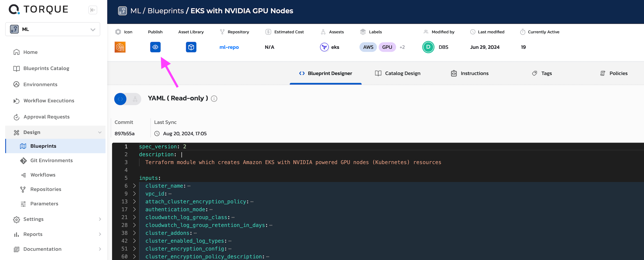Click the sidebar collapse arrow icon
644x260 pixels.
pyautogui.click(x=93, y=10)
